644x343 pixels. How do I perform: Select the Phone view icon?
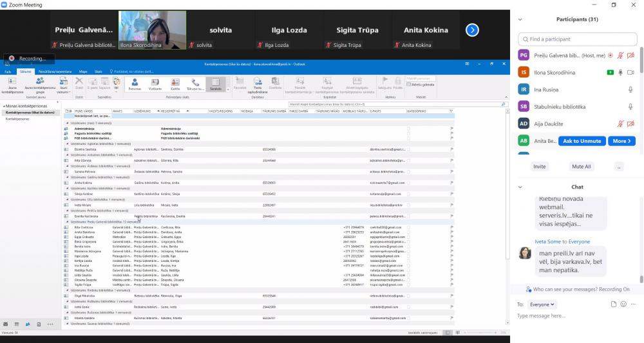[196, 82]
